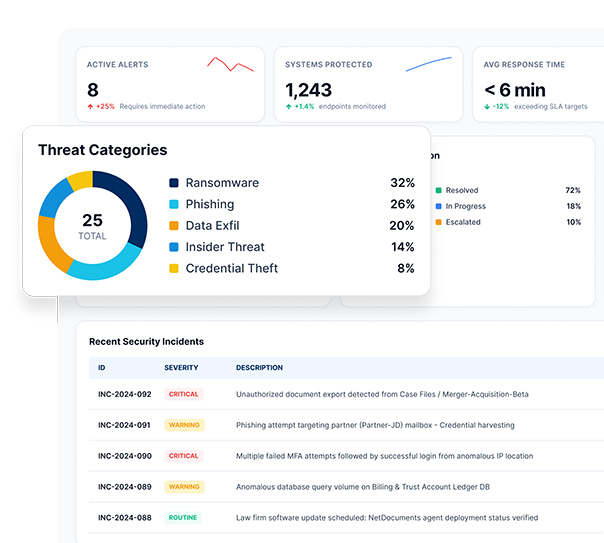604x543 pixels.
Task: Open incident INC-2024-091
Action: (x=124, y=425)
